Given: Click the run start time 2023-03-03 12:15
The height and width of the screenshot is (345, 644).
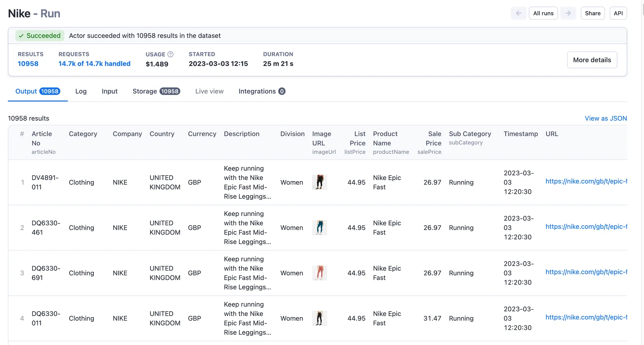Looking at the screenshot, I should pyautogui.click(x=218, y=64).
